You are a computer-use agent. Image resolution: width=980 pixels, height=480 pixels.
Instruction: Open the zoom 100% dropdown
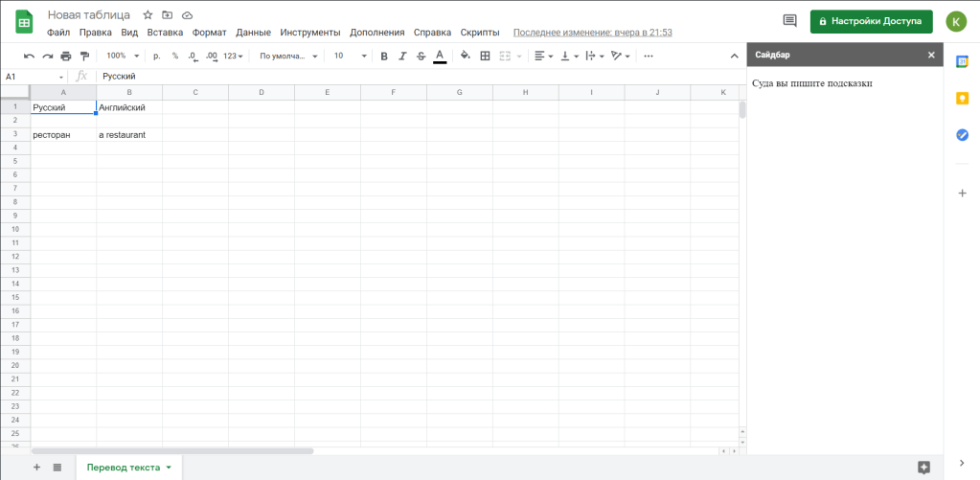pos(123,56)
